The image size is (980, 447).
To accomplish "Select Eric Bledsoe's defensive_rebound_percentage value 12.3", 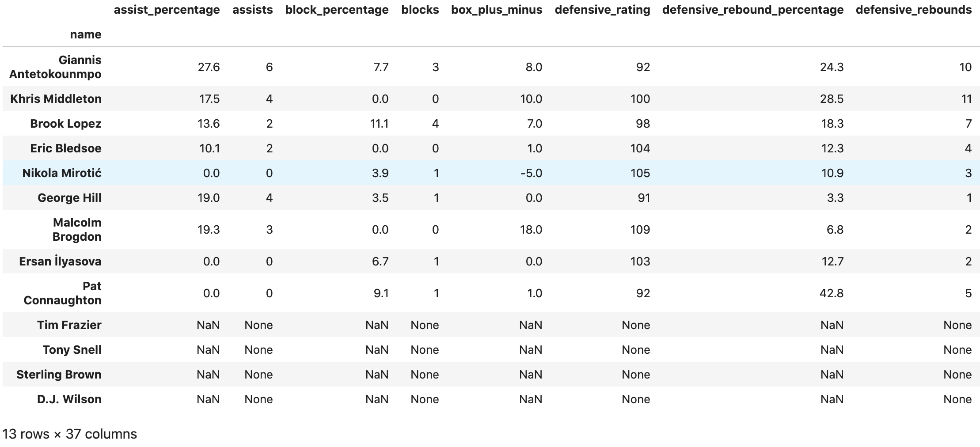I will (x=833, y=148).
